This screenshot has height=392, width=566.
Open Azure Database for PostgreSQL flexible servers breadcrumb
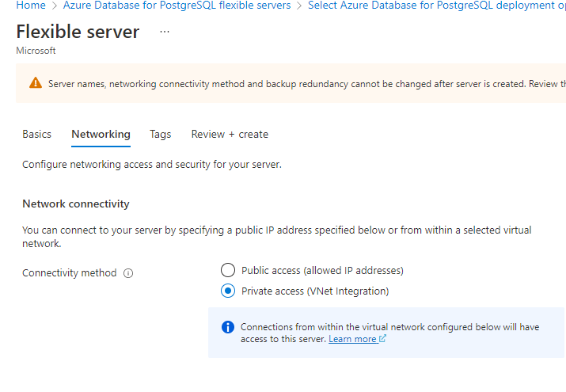click(x=177, y=6)
